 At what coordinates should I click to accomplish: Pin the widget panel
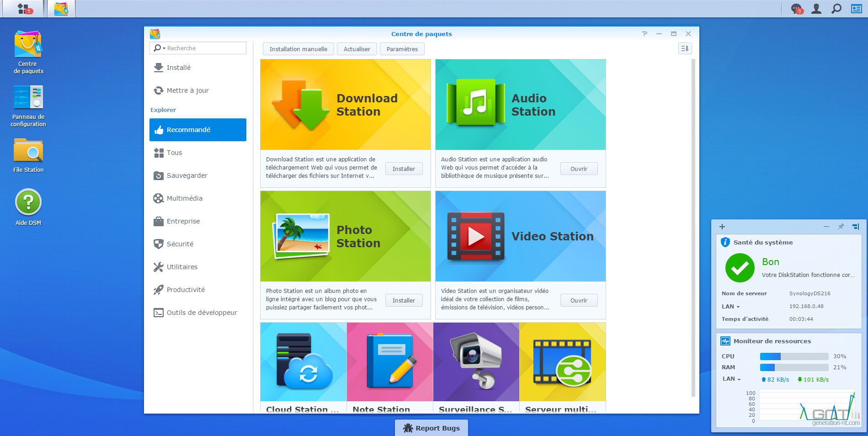(x=841, y=227)
